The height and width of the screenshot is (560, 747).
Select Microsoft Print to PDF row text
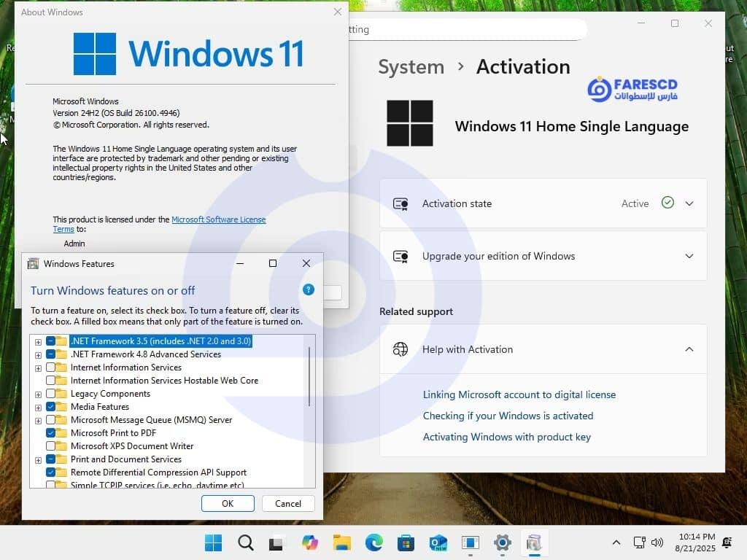click(x=113, y=433)
